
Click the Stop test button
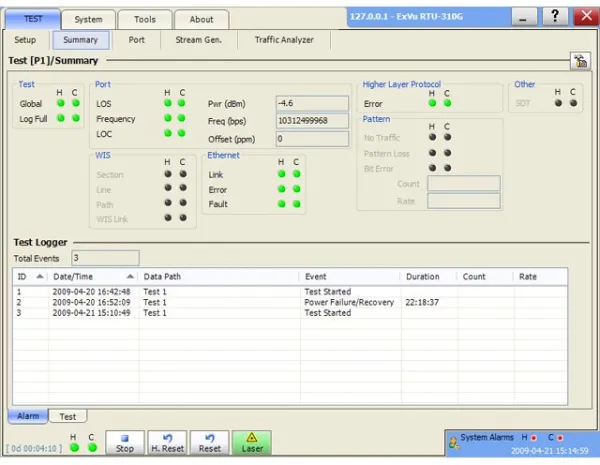click(x=125, y=443)
